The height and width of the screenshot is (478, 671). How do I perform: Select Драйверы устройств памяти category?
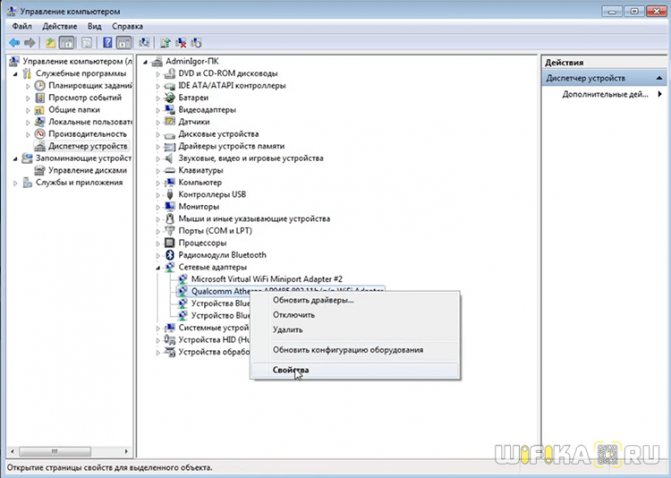[x=232, y=146]
